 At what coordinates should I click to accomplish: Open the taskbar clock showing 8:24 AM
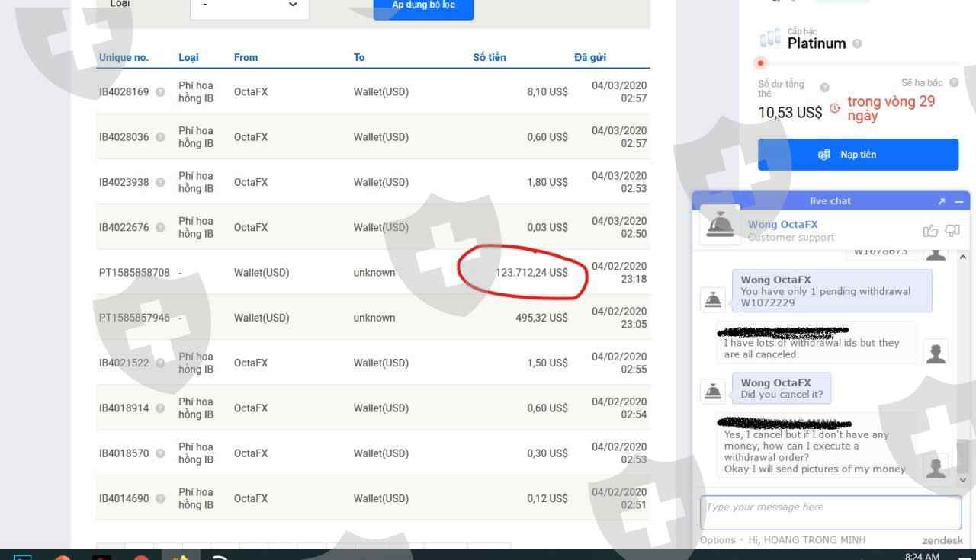click(x=922, y=556)
